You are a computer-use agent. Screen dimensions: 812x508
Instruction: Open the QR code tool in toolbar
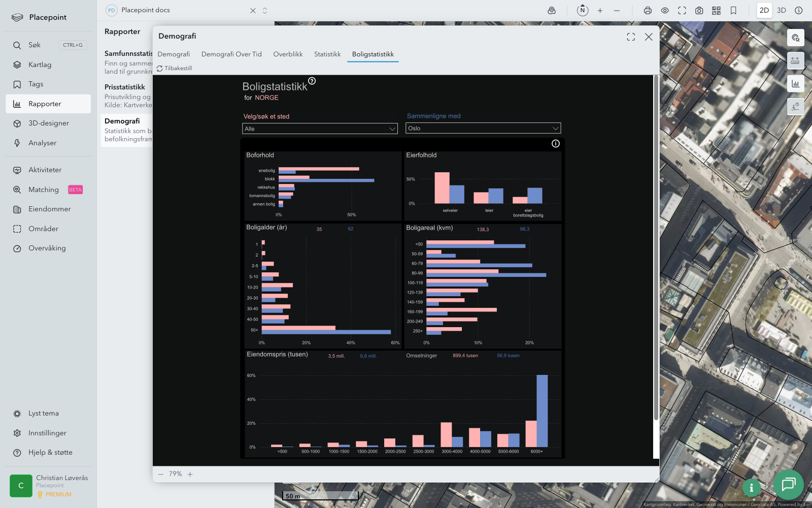click(716, 11)
